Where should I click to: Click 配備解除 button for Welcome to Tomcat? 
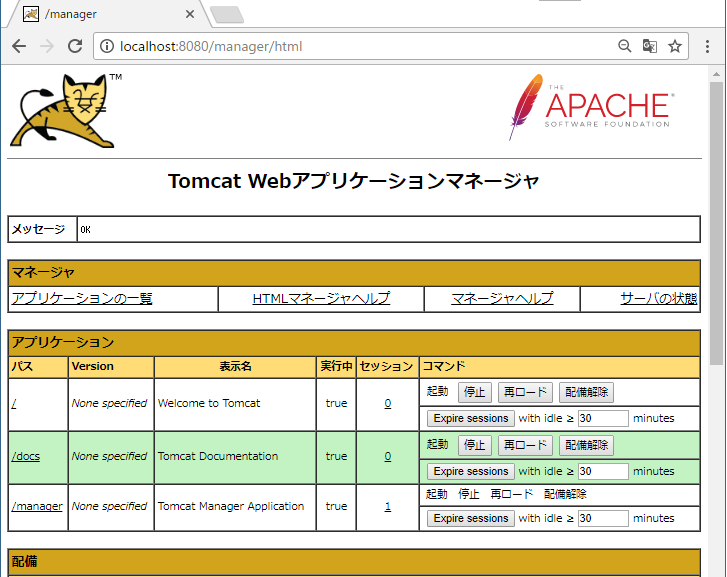click(587, 392)
